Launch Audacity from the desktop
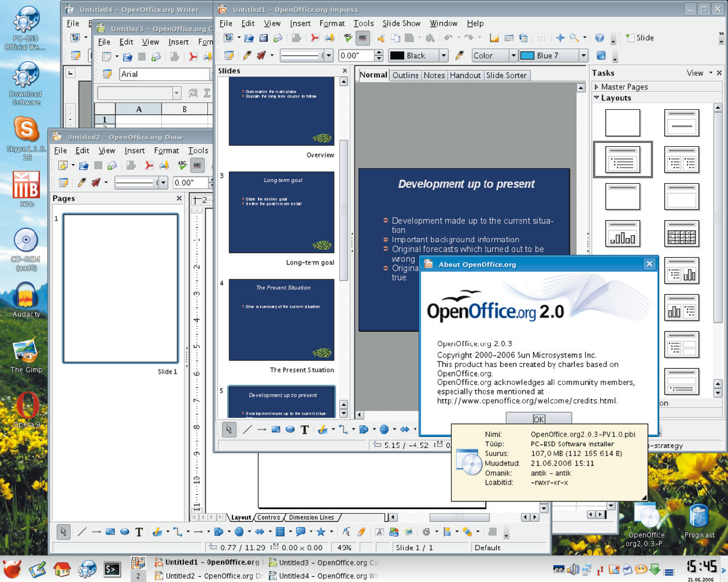This screenshot has width=728, height=582. click(26, 301)
